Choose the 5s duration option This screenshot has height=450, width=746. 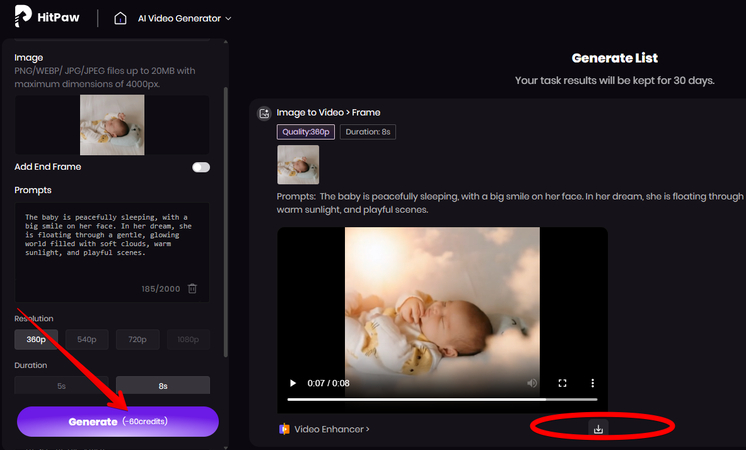point(61,385)
